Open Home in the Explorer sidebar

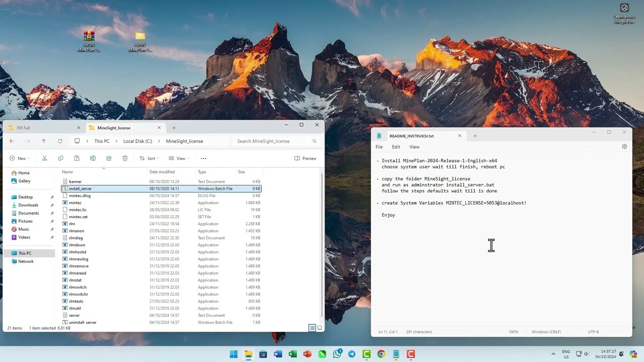[24, 173]
